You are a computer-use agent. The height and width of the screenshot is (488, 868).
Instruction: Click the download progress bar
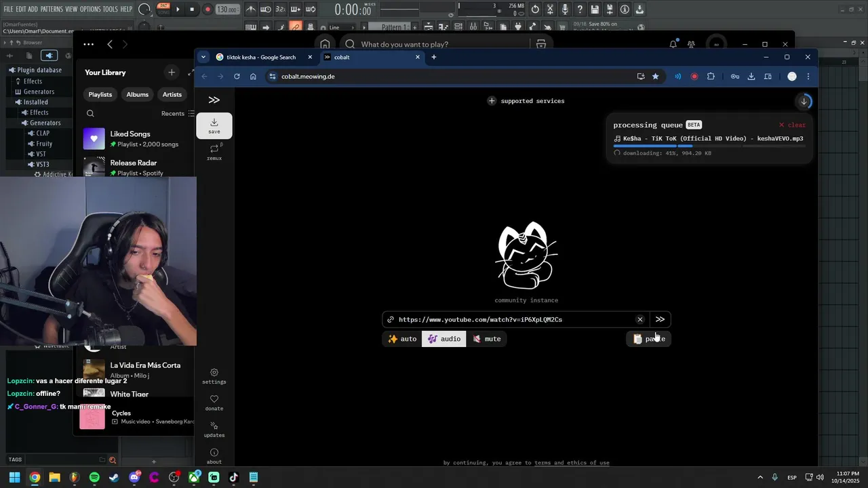pyautogui.click(x=710, y=146)
